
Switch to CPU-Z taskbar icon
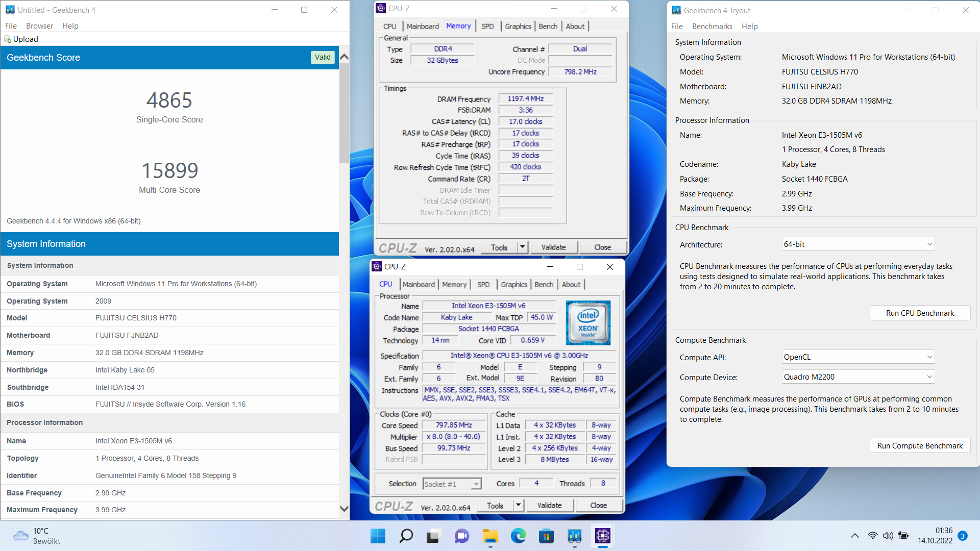[602, 536]
